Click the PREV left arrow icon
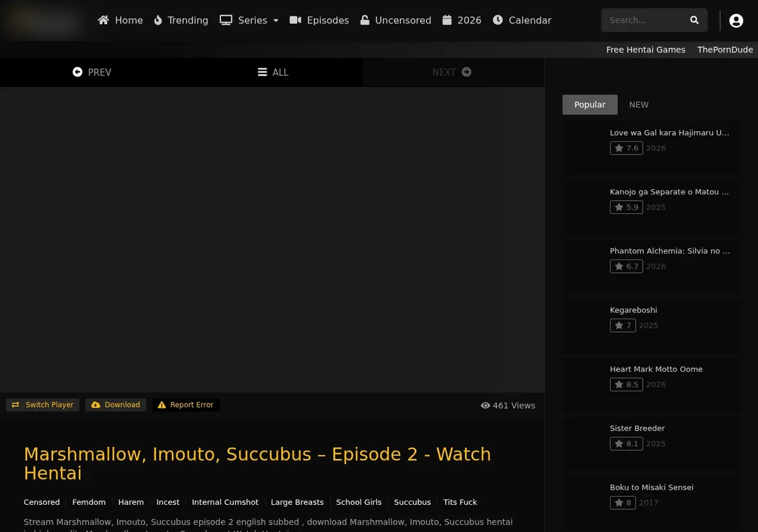 point(78,72)
